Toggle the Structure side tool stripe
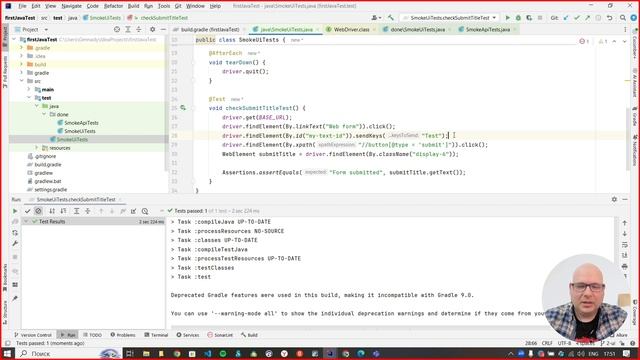This screenshot has width=640, height=360. (5, 312)
